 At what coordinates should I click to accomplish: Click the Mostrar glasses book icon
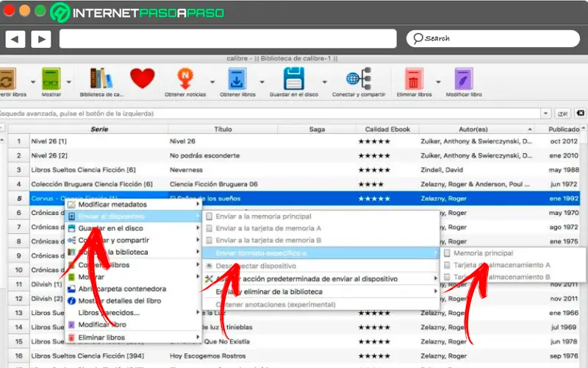(51, 79)
